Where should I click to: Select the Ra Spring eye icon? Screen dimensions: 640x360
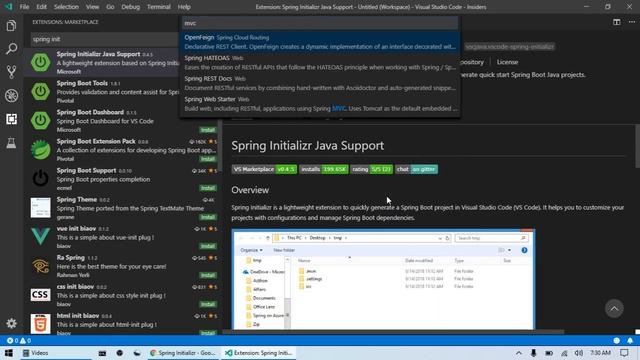pyautogui.click(x=40, y=266)
